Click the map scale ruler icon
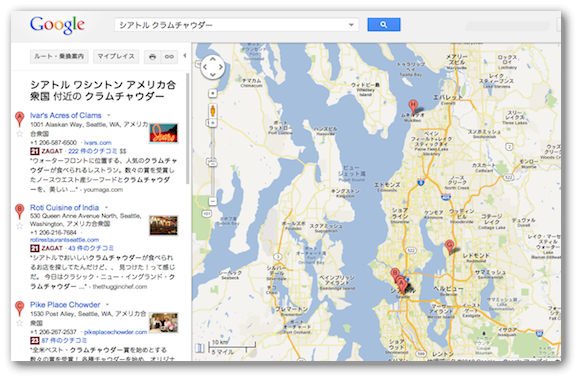The image size is (578, 378). 199,348
